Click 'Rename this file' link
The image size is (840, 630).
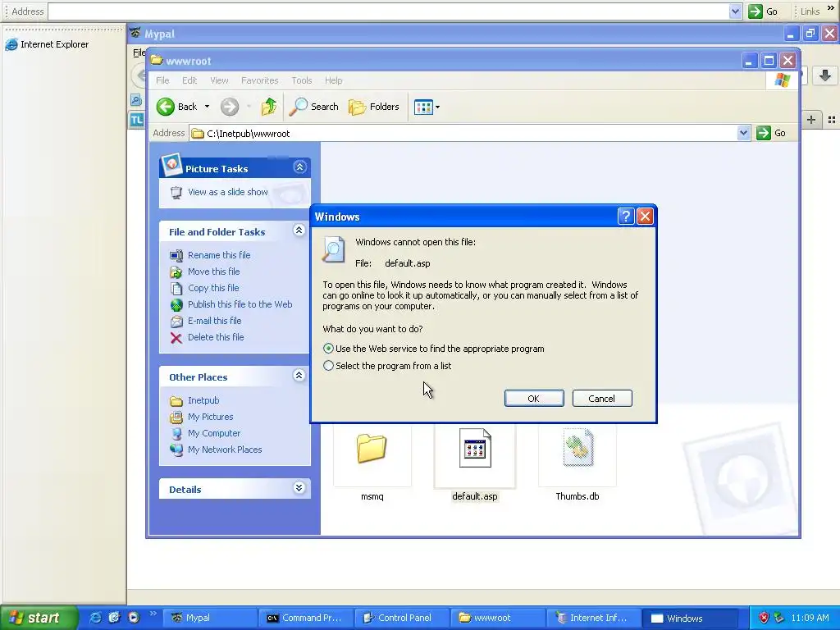pyautogui.click(x=219, y=255)
